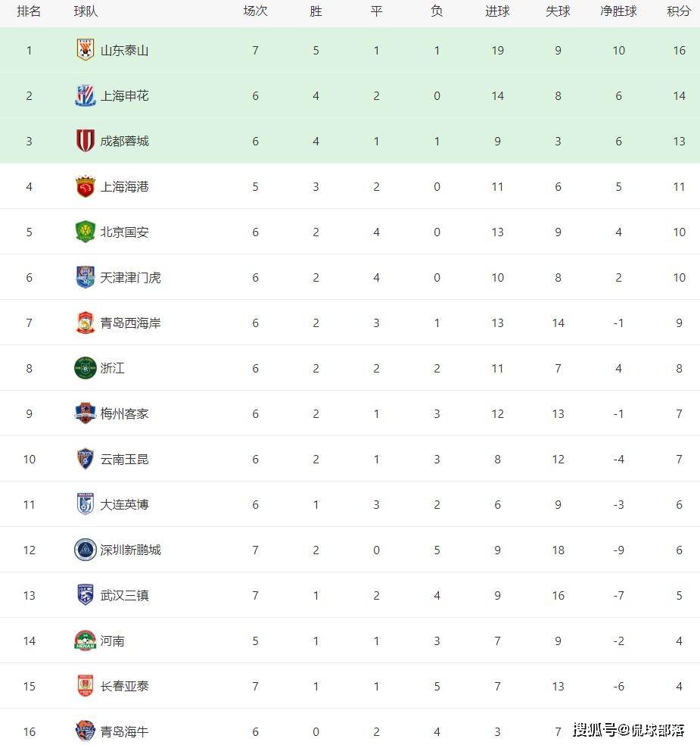This screenshot has height=745, width=700.
Task: Click the 上海申花 team crest
Action: pyautogui.click(x=86, y=95)
